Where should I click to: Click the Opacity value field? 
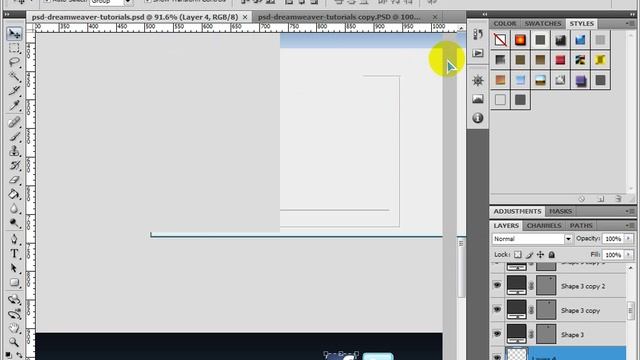click(613, 239)
